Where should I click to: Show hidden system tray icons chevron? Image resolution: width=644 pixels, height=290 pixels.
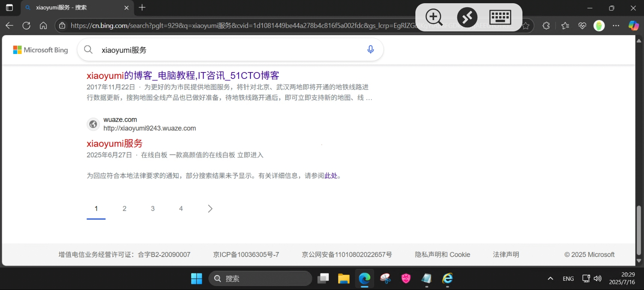click(551, 279)
